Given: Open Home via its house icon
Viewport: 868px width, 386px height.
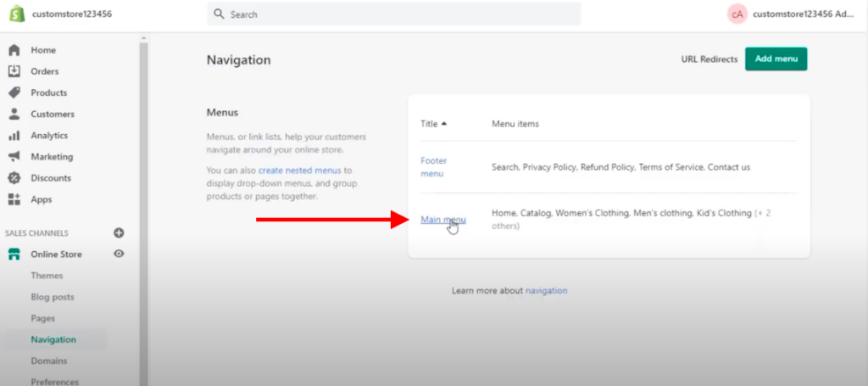Looking at the screenshot, I should (x=14, y=50).
